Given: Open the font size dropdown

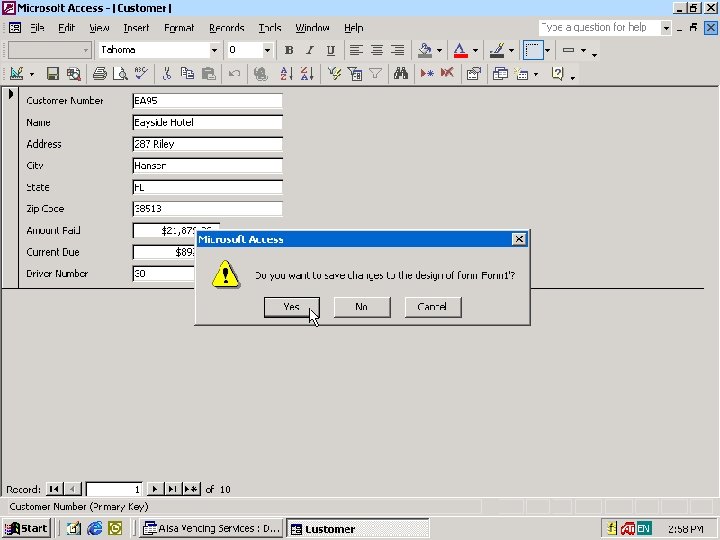Looking at the screenshot, I should point(267,50).
